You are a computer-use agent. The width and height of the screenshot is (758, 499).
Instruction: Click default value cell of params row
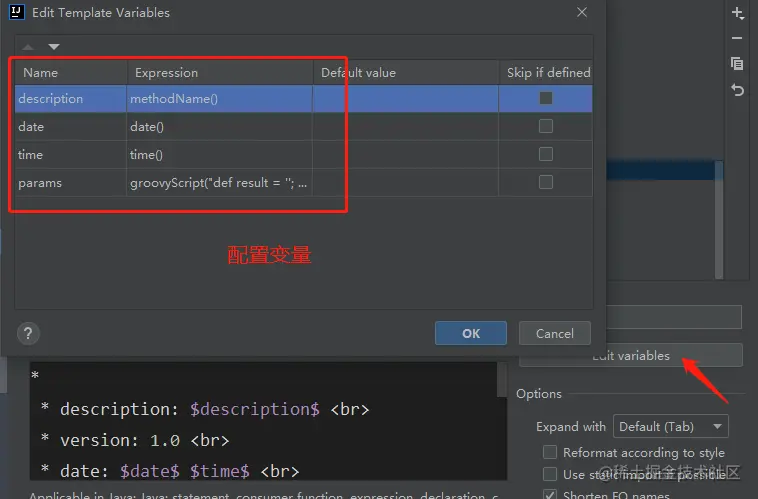[x=406, y=183]
